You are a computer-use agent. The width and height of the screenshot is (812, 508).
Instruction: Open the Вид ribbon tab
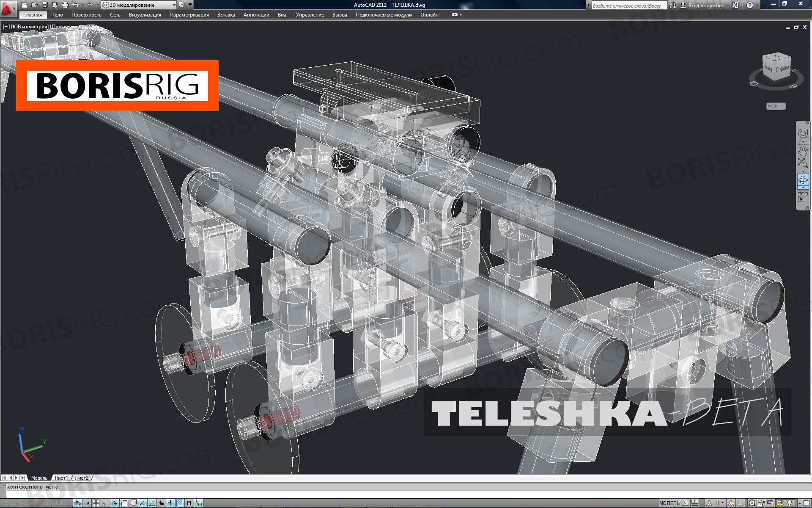pos(282,15)
